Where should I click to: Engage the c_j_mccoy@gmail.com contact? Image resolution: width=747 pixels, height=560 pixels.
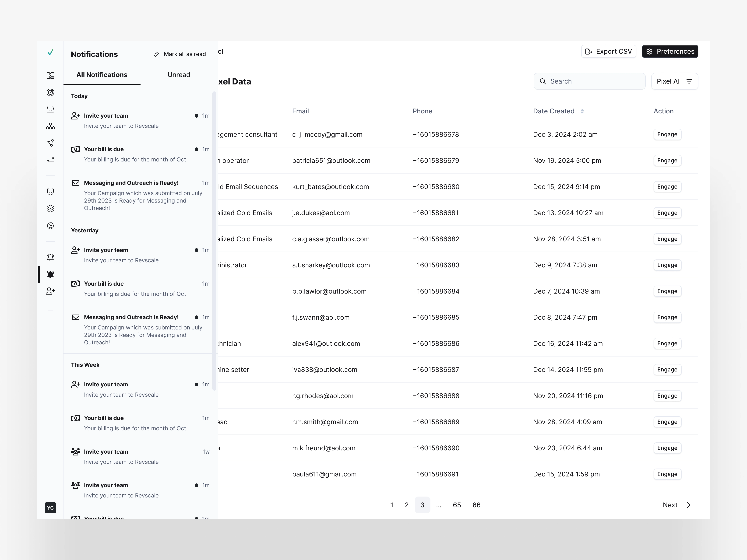667,134
